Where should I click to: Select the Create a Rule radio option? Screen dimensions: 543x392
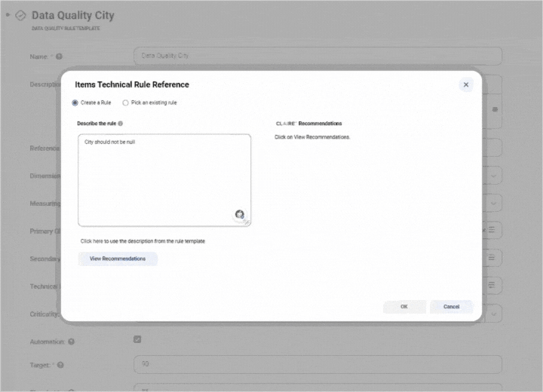[75, 103]
